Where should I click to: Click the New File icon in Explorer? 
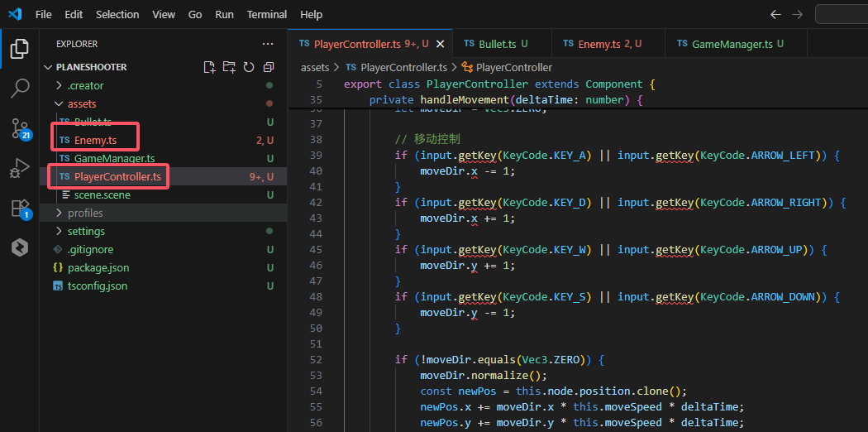[209, 67]
